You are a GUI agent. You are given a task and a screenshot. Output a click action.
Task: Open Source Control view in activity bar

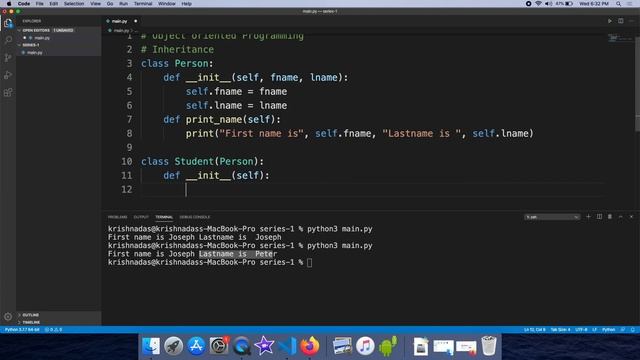(x=8, y=58)
